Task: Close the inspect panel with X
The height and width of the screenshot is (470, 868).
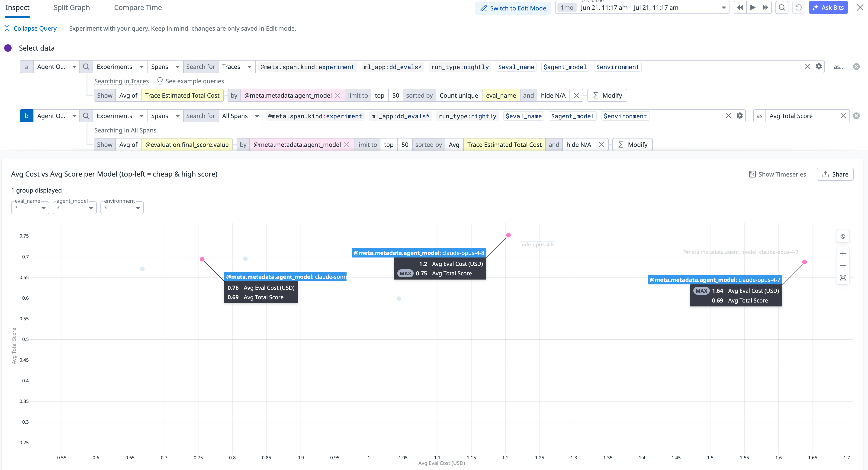Action: point(860,8)
